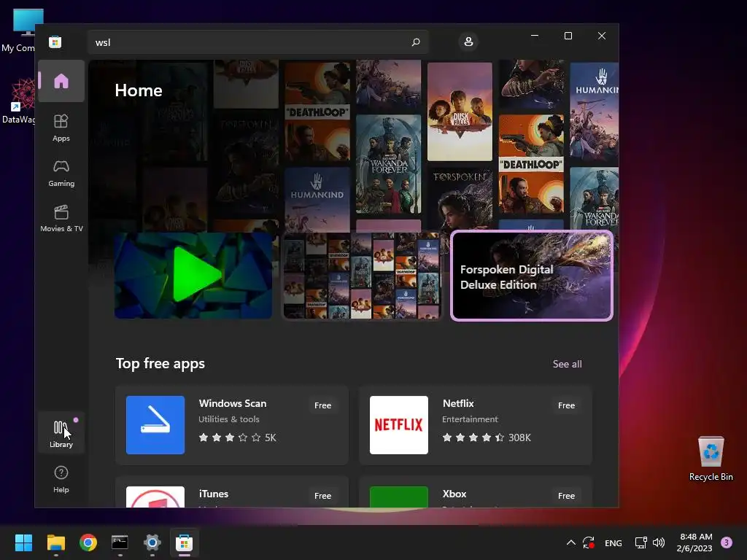This screenshot has height=560, width=747.
Task: Open the Help section
Action: [x=61, y=479]
